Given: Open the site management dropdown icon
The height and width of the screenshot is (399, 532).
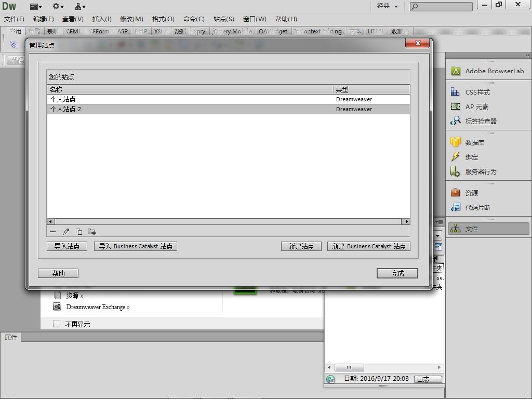Looking at the screenshot, I should 81,6.
